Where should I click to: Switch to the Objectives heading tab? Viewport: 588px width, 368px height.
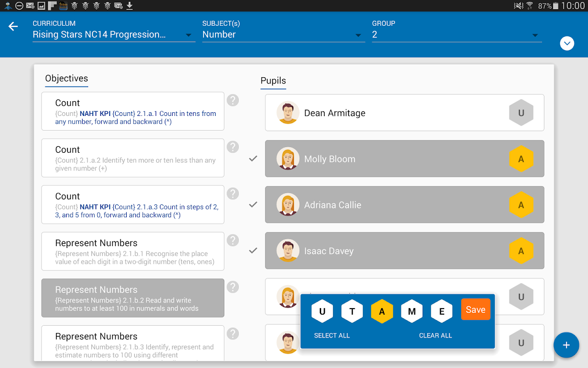[x=67, y=79]
